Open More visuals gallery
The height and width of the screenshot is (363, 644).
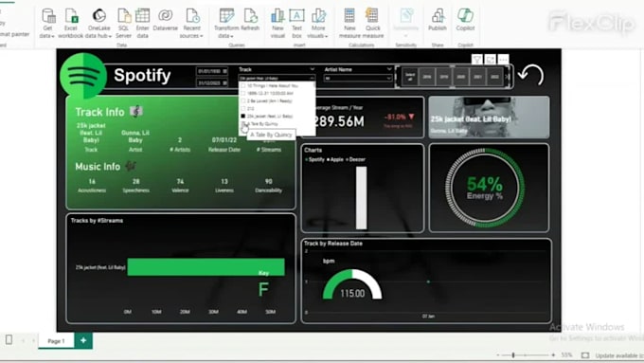click(318, 24)
